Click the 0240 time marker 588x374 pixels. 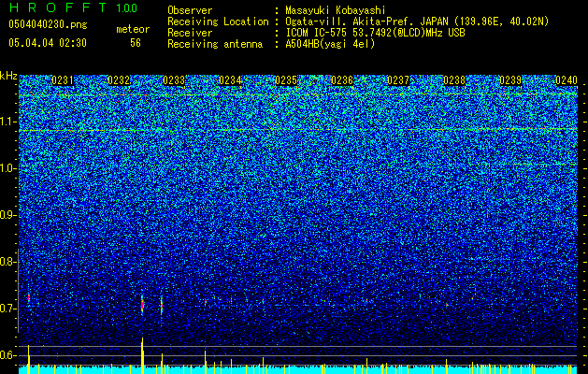point(566,80)
